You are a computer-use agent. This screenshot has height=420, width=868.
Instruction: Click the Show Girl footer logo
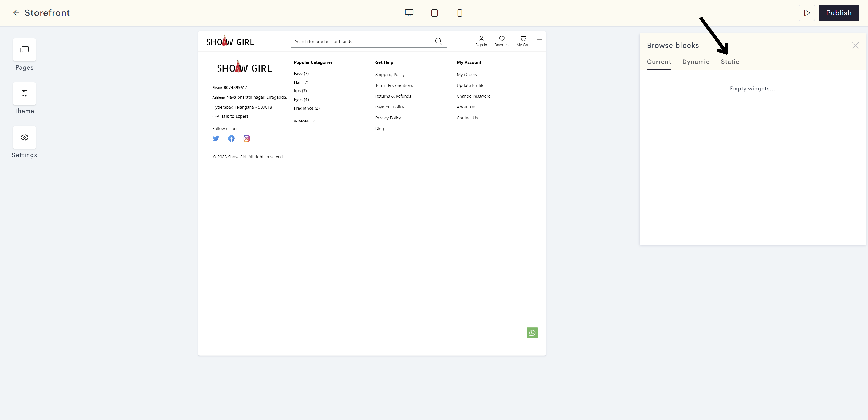click(244, 67)
